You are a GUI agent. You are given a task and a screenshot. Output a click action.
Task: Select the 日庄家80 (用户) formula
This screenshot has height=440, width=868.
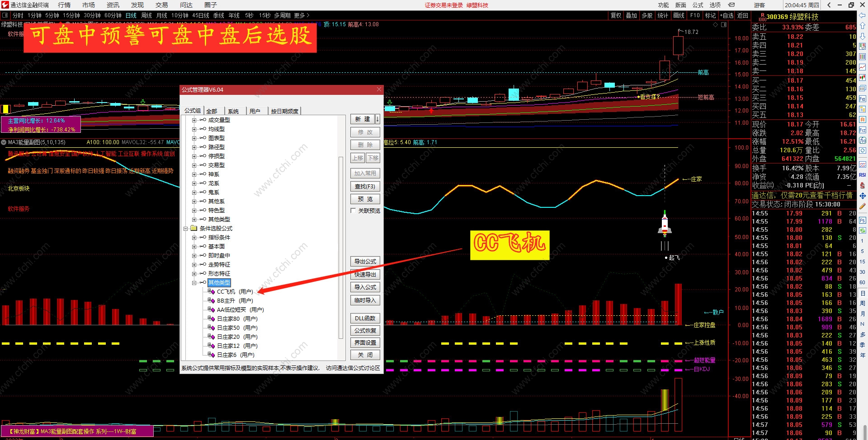click(237, 319)
